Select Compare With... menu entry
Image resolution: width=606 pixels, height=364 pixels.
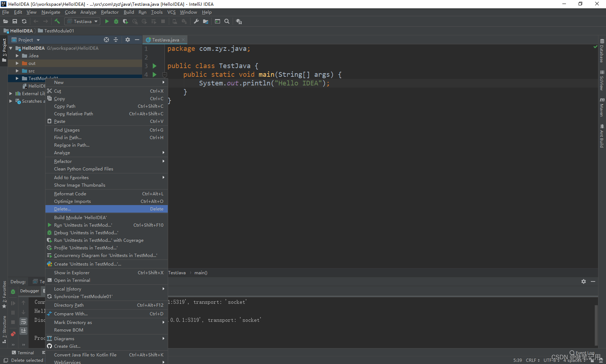click(106, 314)
